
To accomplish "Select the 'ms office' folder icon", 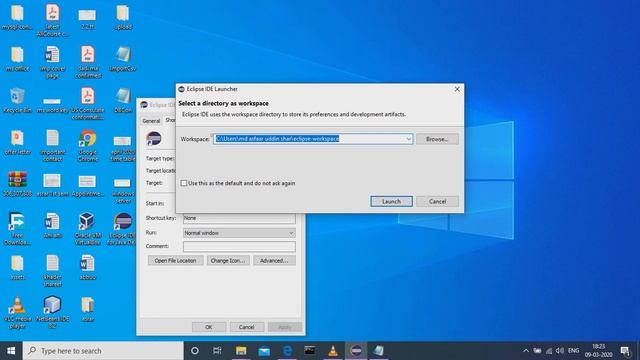I will tap(17, 59).
